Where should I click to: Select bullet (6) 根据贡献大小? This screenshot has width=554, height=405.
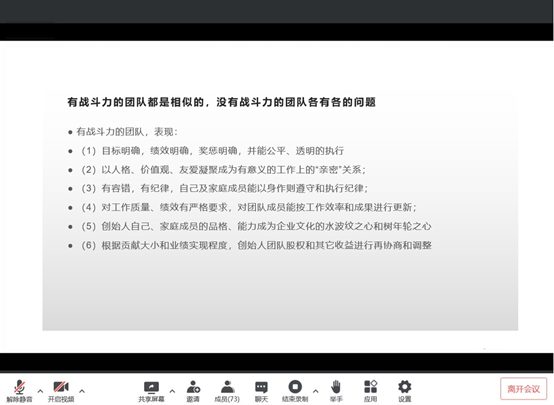[x=249, y=245]
